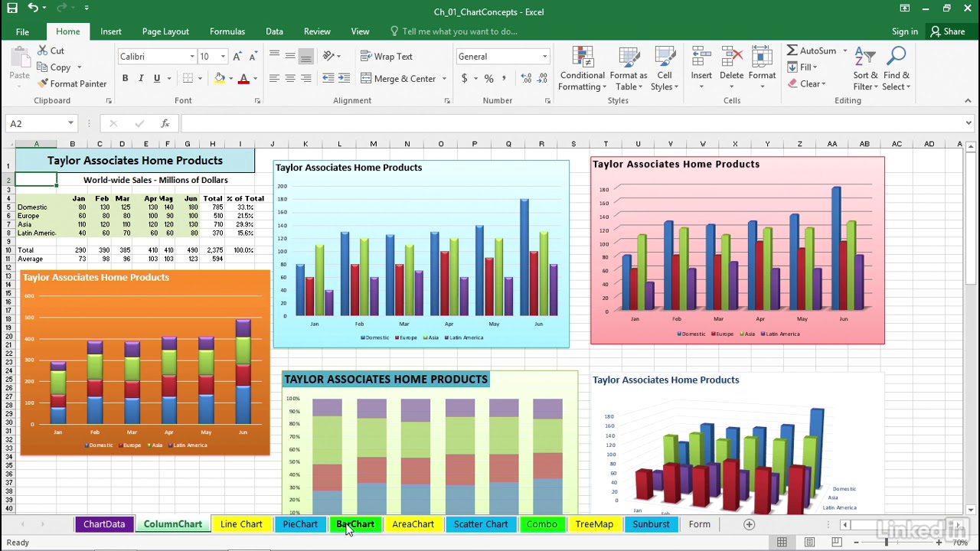Switch to Page Layout view in status bar
980x551 pixels.
(809, 543)
